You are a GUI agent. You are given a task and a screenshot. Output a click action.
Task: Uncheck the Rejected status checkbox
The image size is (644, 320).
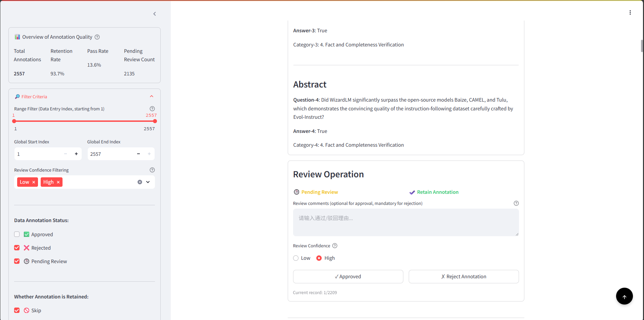(x=17, y=248)
